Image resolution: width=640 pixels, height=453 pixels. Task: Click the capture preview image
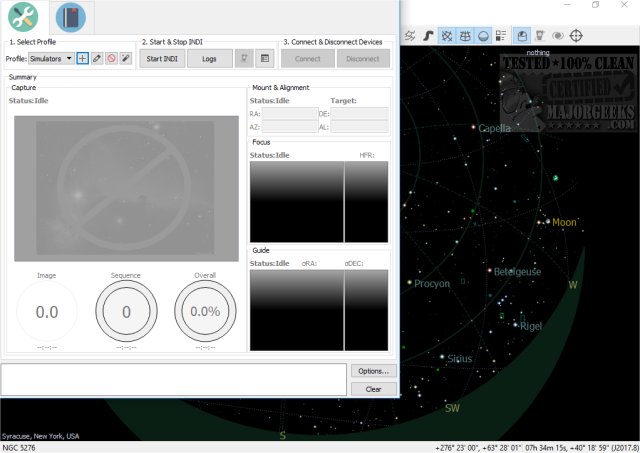tap(125, 189)
